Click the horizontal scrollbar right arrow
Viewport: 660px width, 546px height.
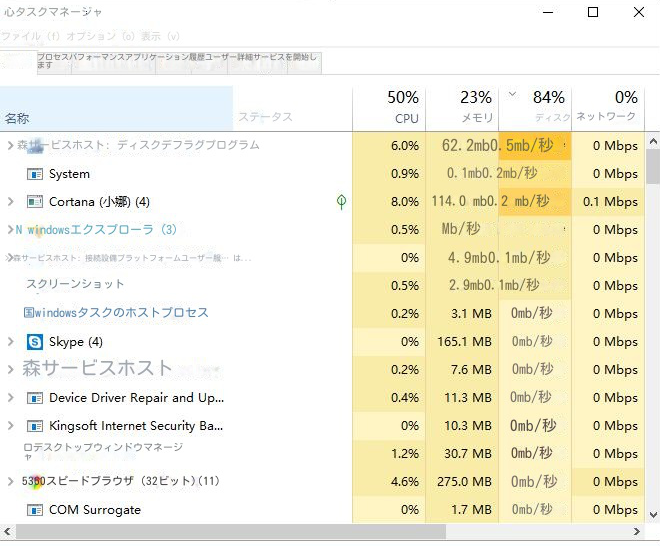(x=637, y=532)
